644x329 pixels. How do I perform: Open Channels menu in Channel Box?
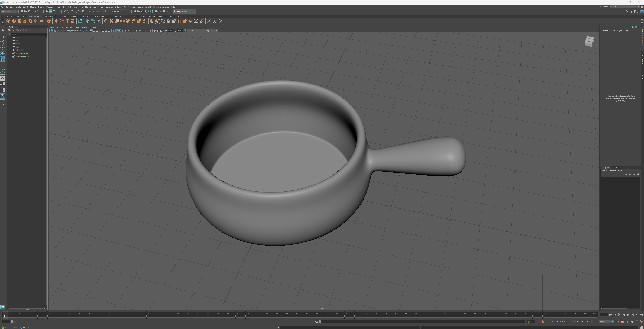(x=605, y=31)
